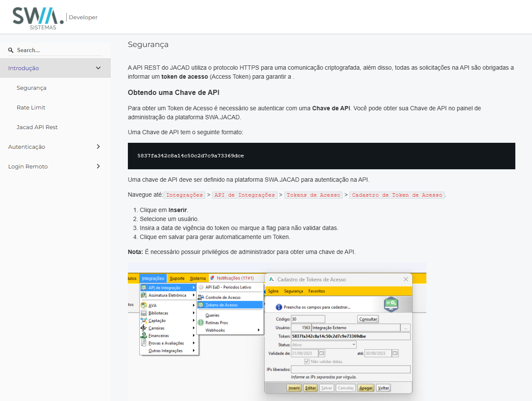
Task: Open the Rate Limit sidebar page
Action: pyautogui.click(x=31, y=107)
